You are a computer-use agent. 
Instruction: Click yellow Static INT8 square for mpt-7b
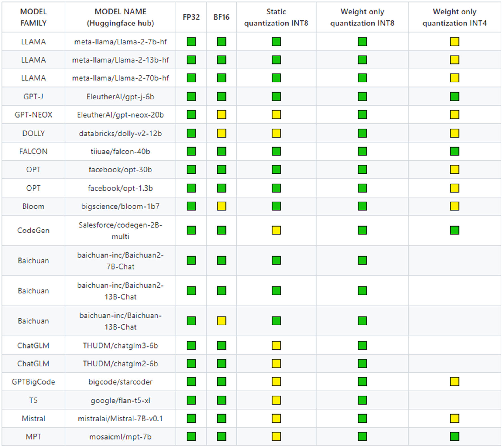(x=276, y=436)
